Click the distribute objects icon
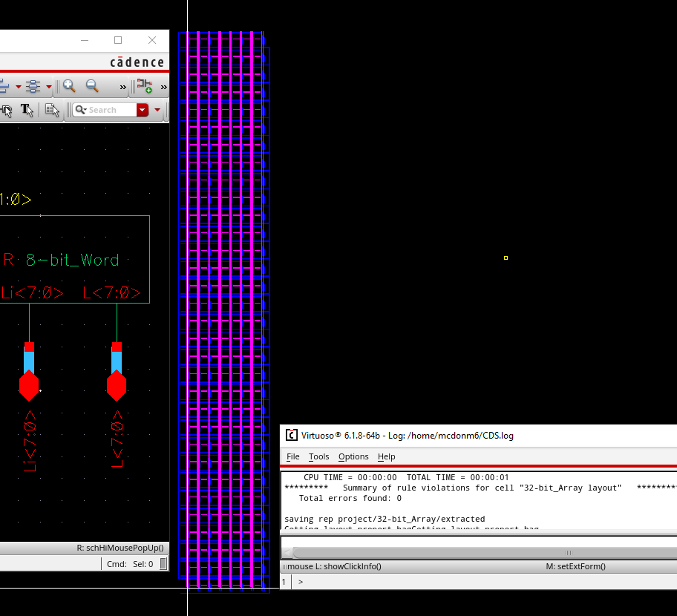This screenshot has width=677, height=616. 33,87
